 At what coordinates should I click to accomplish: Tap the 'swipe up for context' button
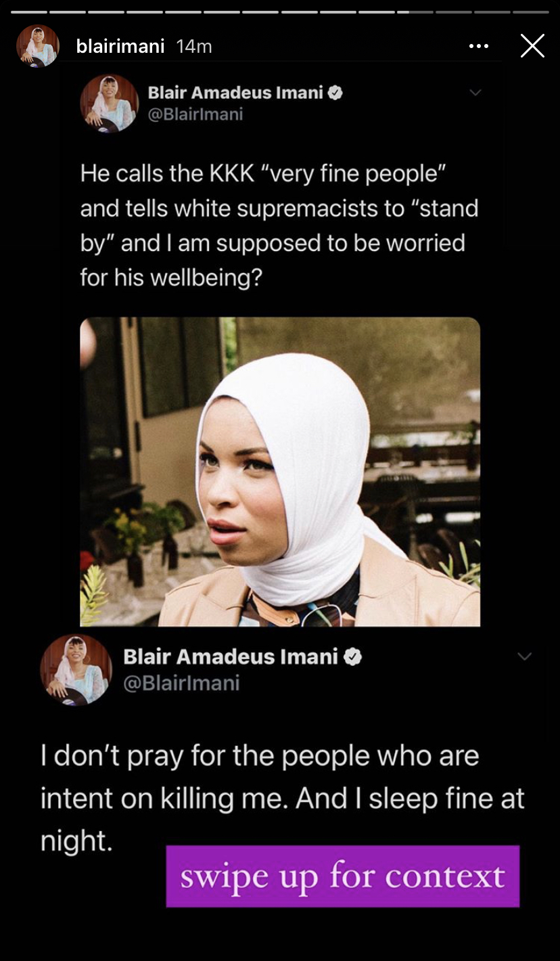tap(343, 876)
